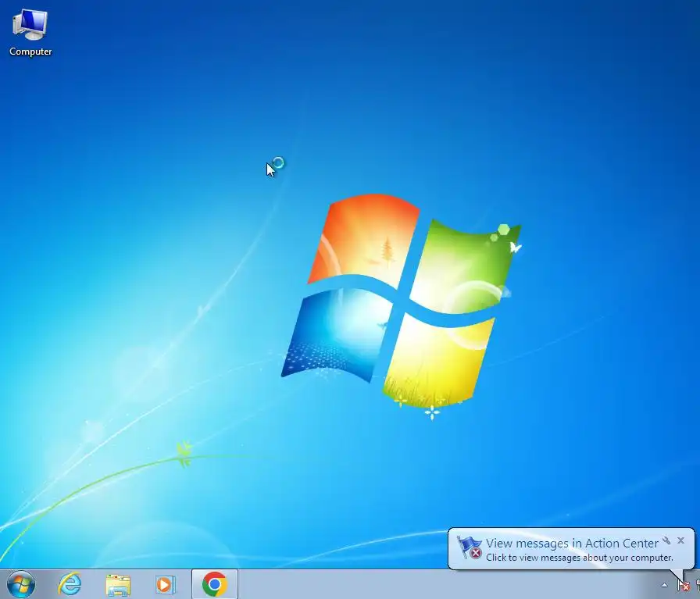Open "View messages in Action Center" balloon title
Screen dimensions: 700x599
572,544
